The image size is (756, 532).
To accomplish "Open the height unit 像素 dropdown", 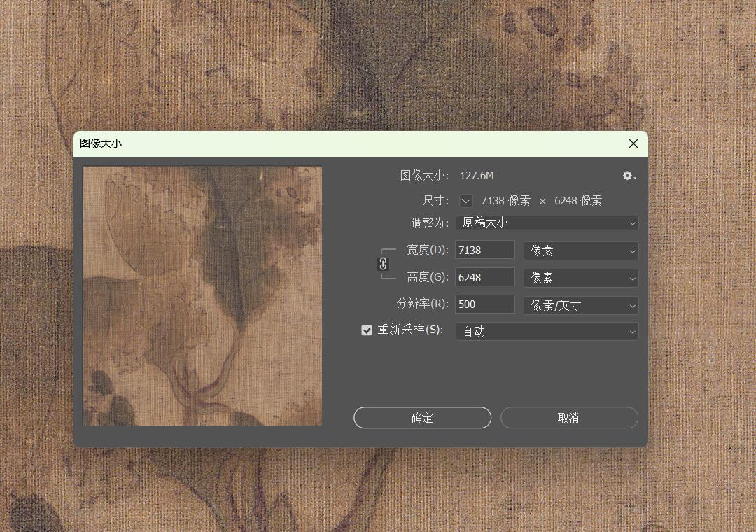I will click(581, 279).
